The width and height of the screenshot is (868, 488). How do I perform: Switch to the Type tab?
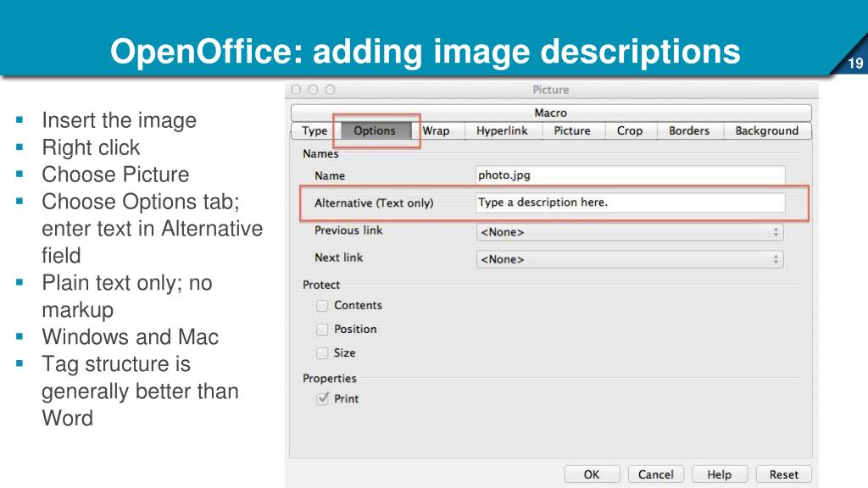314,131
